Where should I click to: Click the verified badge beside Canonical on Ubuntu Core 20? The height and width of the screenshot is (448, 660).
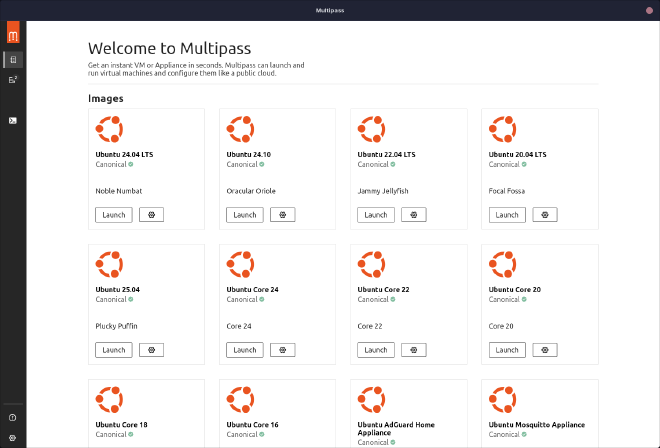pyautogui.click(x=524, y=299)
